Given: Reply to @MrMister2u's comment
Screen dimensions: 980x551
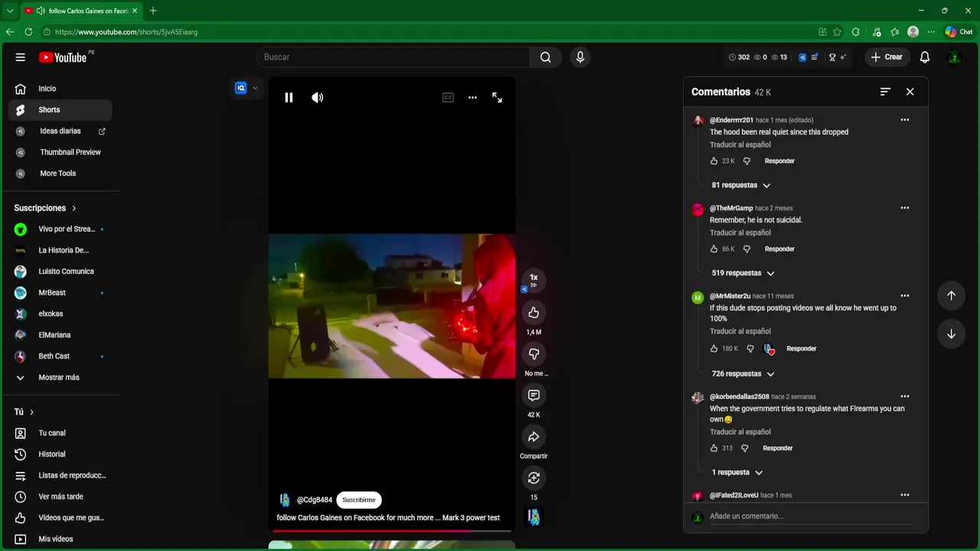Looking at the screenshot, I should click(x=802, y=349).
